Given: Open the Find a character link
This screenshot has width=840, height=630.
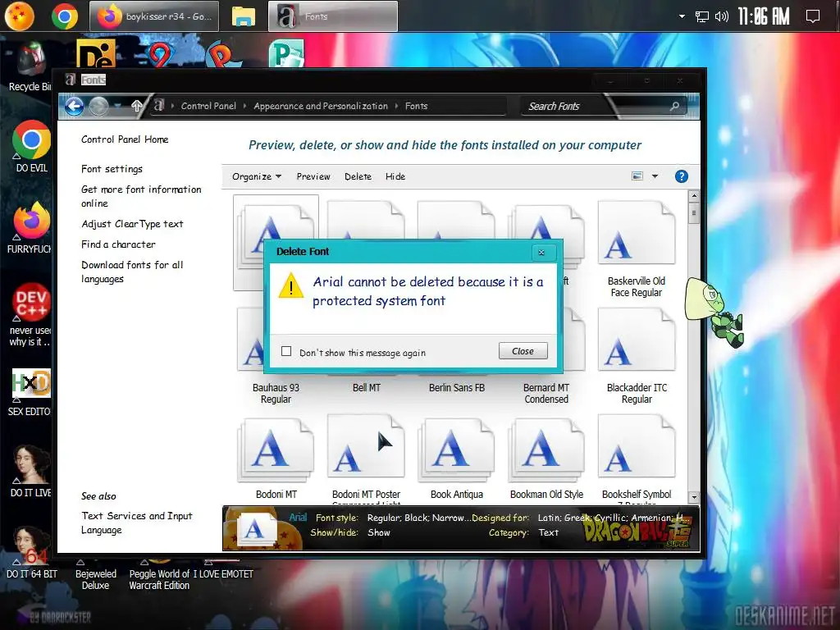Looking at the screenshot, I should click(x=118, y=244).
